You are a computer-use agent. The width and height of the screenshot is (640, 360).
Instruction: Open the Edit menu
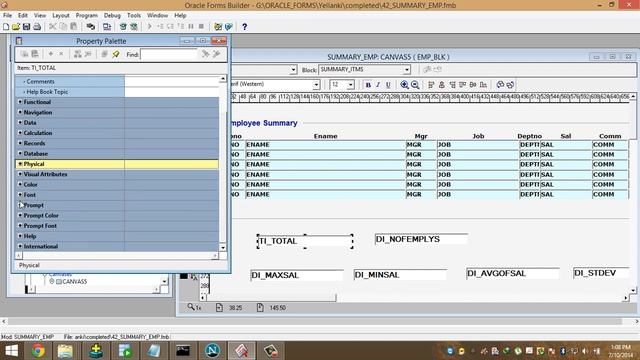[23, 15]
